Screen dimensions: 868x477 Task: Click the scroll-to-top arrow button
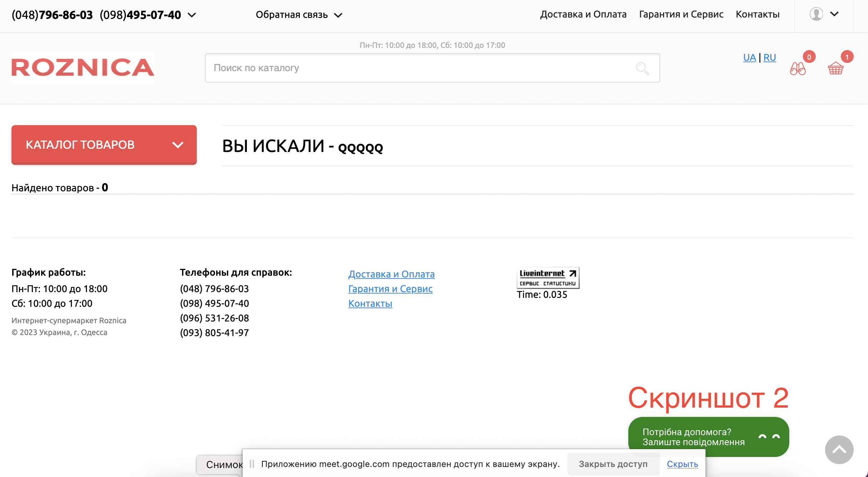839,449
